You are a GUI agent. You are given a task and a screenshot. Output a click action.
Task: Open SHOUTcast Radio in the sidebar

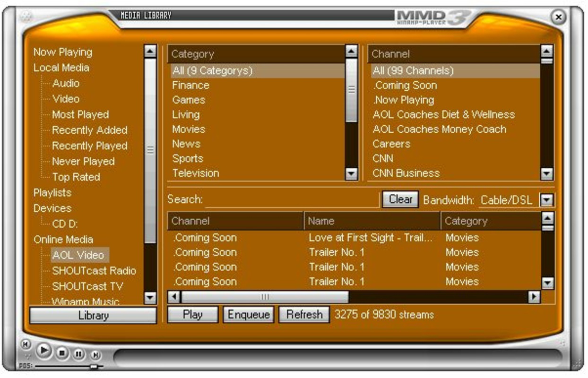tap(94, 271)
